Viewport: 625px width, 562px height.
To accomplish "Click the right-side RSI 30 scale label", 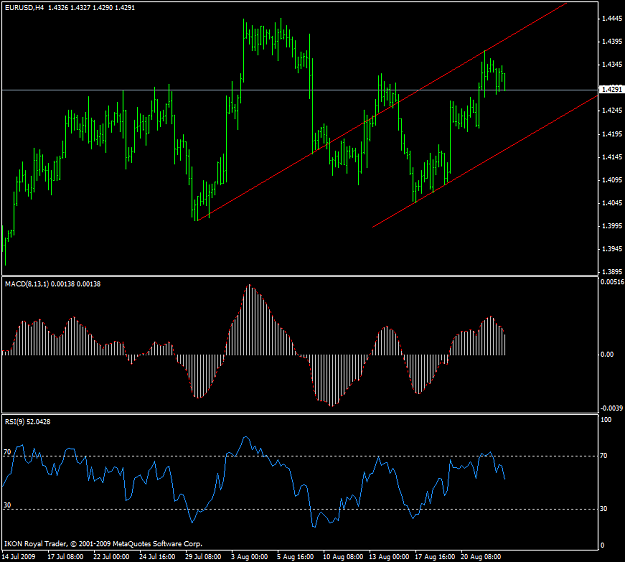I will pyautogui.click(x=604, y=509).
